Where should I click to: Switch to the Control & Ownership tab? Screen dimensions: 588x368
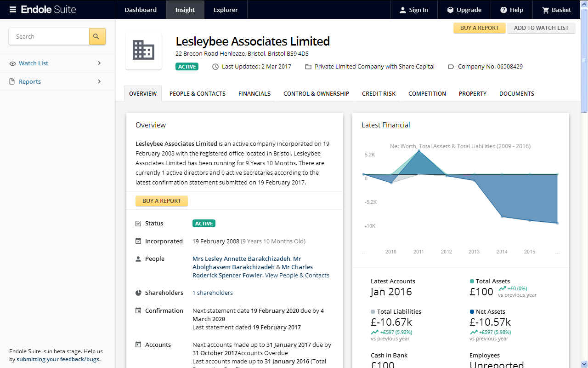coord(316,93)
